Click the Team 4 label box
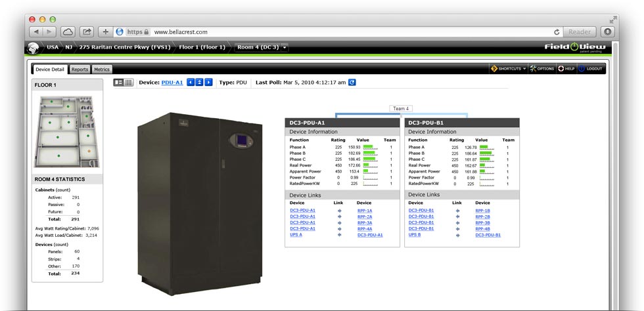 (401, 109)
